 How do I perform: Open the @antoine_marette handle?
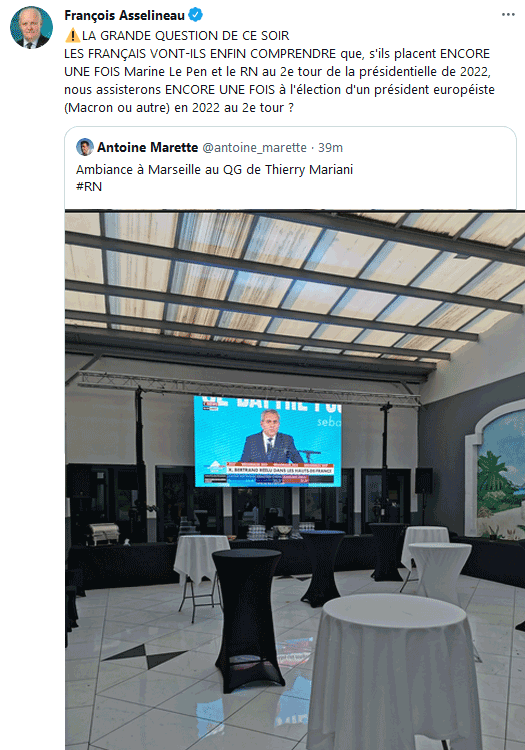[x=254, y=148]
